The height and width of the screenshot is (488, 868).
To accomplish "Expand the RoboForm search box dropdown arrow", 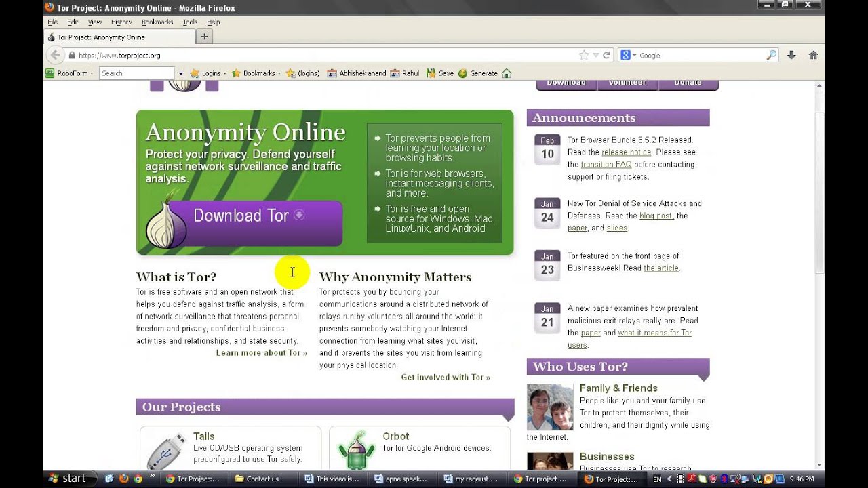I will 180,73.
